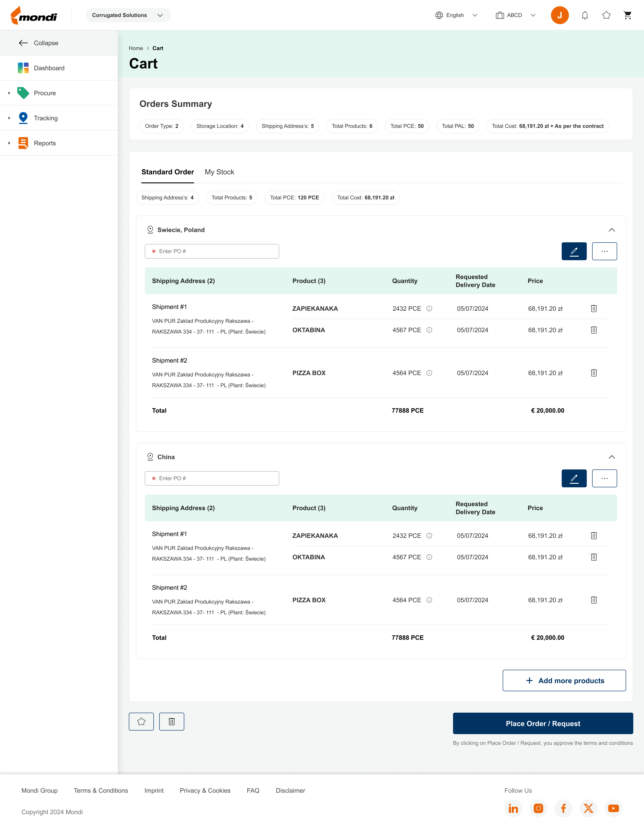Screen dimensions: 644x828
Task: Delete PIZZA BOX from China order
Action: pos(594,600)
